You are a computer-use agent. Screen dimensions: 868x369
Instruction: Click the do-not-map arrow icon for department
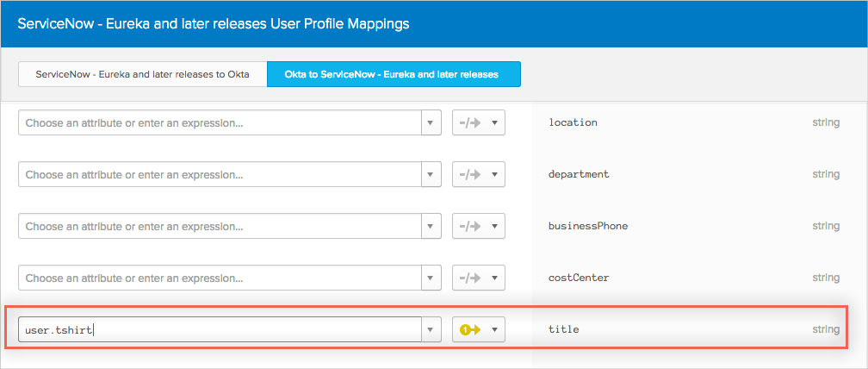click(x=470, y=174)
